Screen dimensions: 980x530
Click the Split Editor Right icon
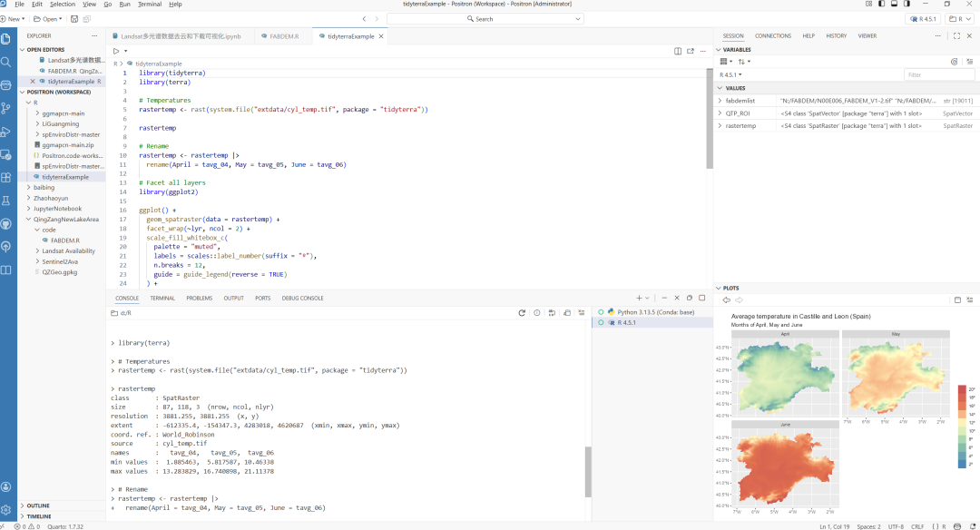coord(678,51)
